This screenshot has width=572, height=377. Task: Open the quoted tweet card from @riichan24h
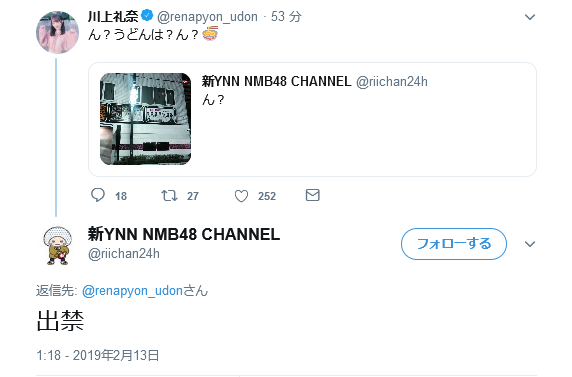pyautogui.click(x=312, y=119)
